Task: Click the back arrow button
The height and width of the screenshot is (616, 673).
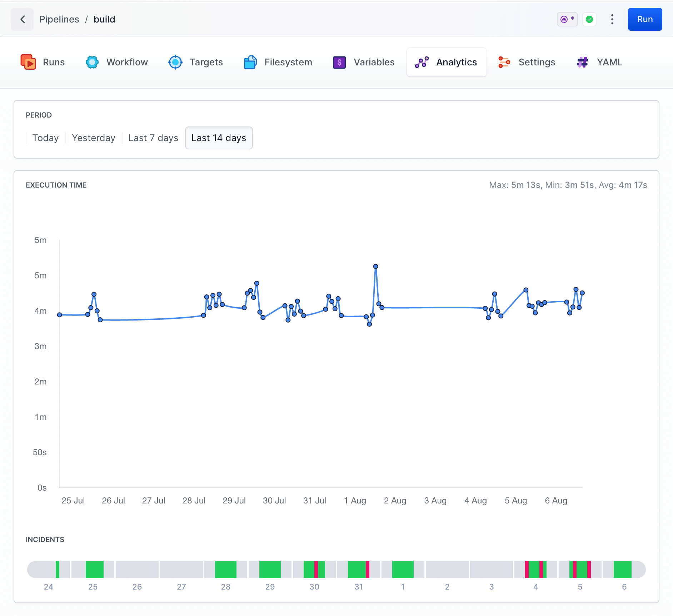Action: tap(22, 19)
